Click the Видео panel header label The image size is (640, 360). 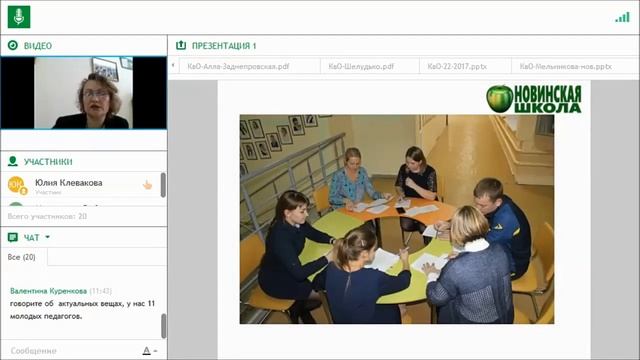point(38,46)
